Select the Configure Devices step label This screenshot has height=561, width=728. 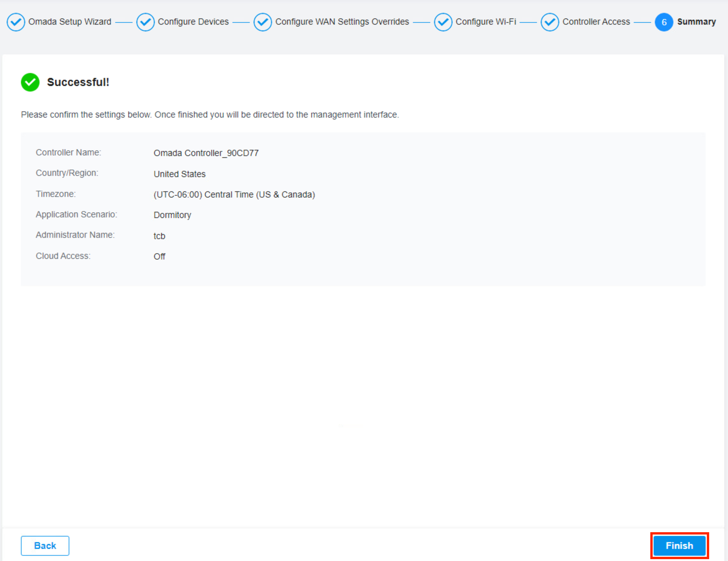point(193,22)
